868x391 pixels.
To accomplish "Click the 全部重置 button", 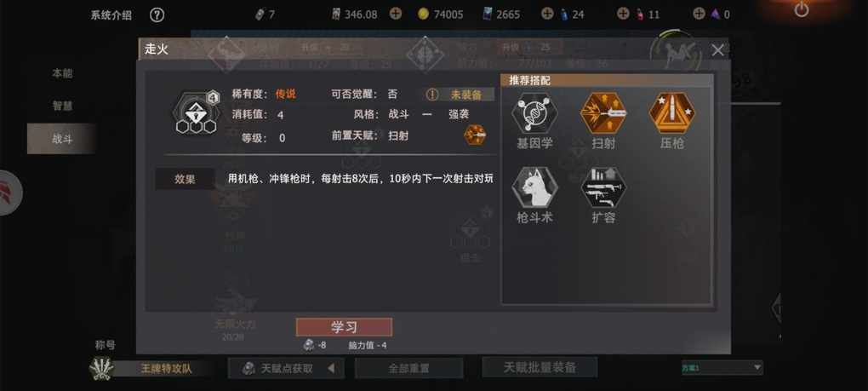I will pos(408,368).
